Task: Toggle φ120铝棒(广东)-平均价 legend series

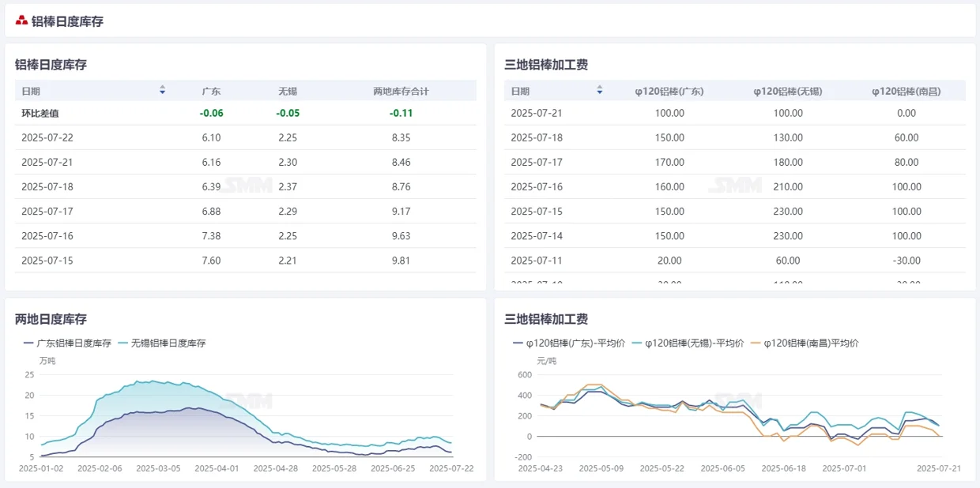Action: pyautogui.click(x=569, y=343)
